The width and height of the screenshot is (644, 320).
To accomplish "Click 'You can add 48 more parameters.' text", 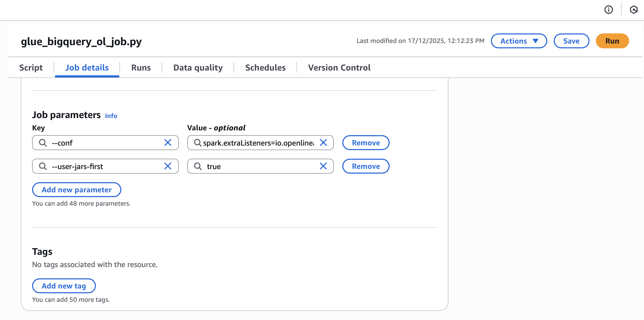I will click(81, 204).
